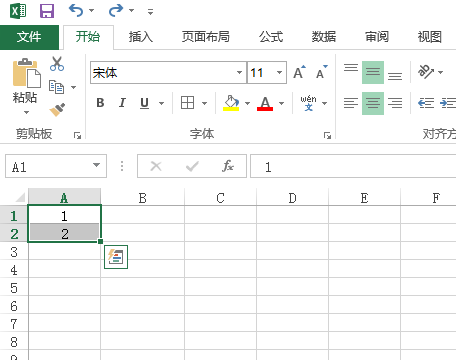Open phonetic guide options dropdown

point(324,103)
